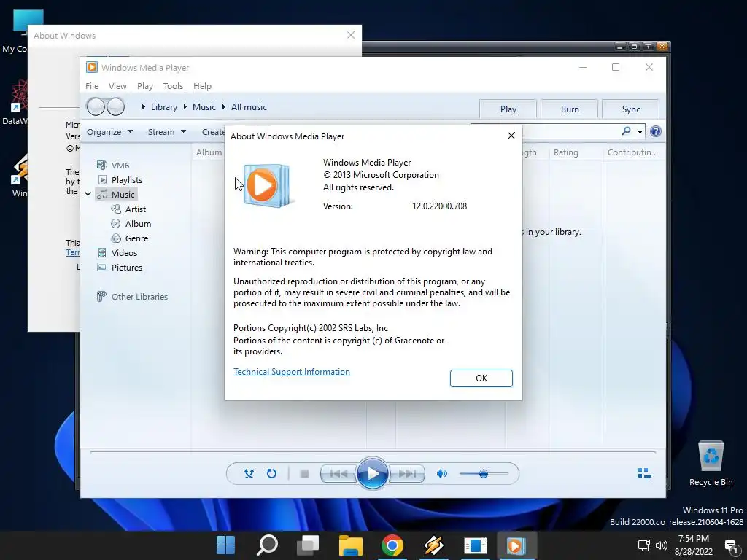Click the Rating column header
747x560 pixels.
tap(566, 152)
